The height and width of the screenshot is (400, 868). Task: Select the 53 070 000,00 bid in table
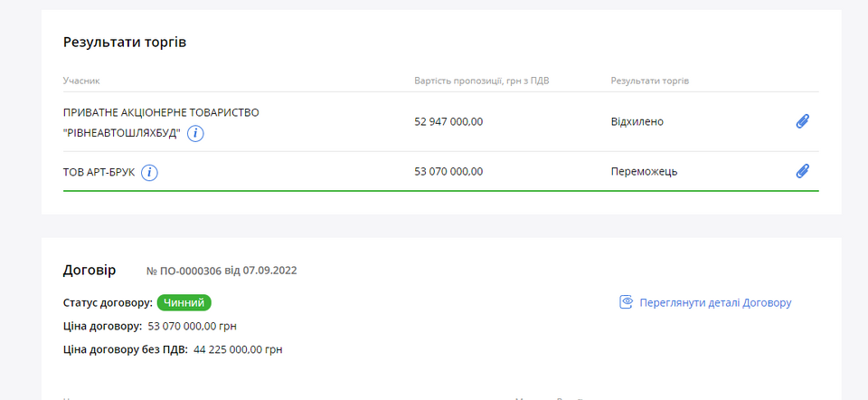(448, 171)
